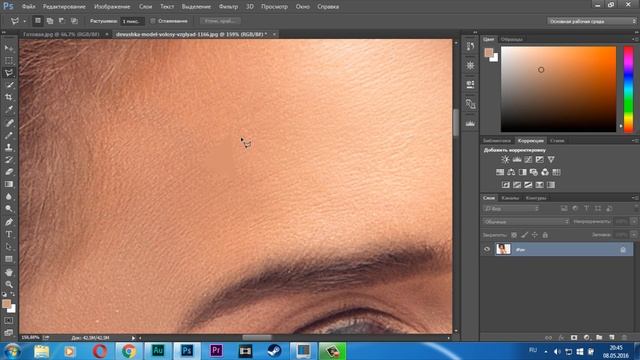This screenshot has width=640, height=360.
Task: Select the Gradient tool
Action: (x=9, y=184)
